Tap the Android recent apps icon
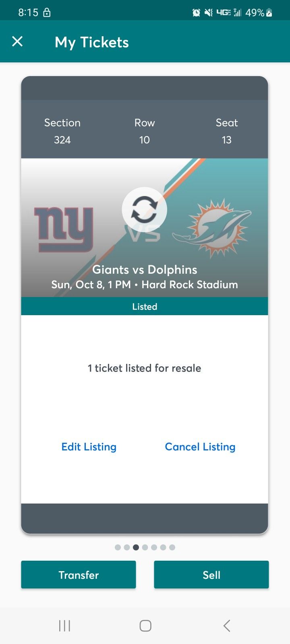The width and height of the screenshot is (290, 644). 64,625
